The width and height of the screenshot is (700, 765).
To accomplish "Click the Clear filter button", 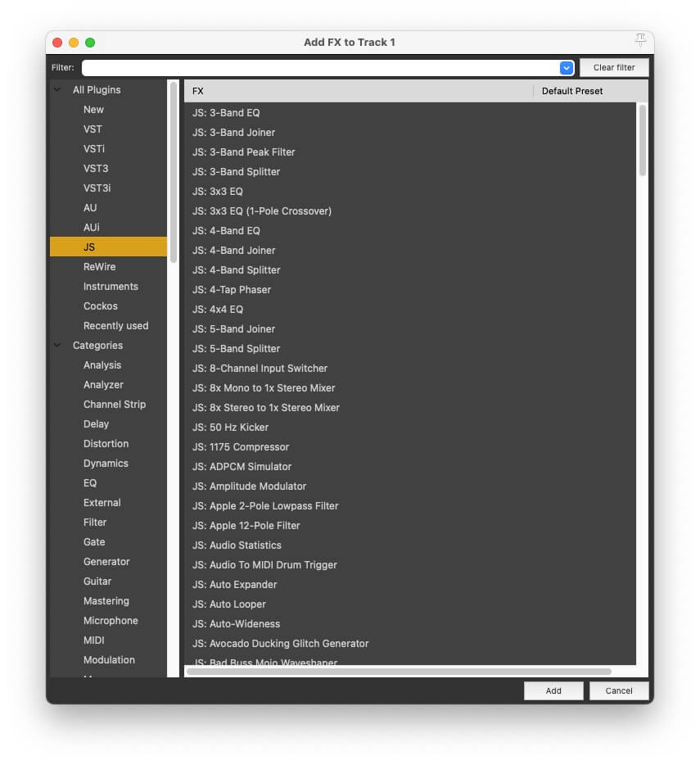I will point(614,68).
